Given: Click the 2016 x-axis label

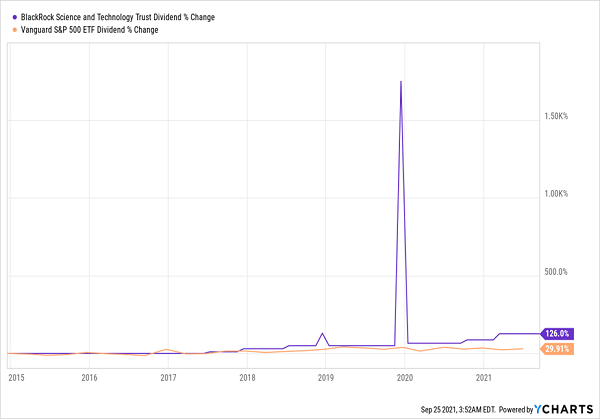Looking at the screenshot, I should click(x=90, y=378).
